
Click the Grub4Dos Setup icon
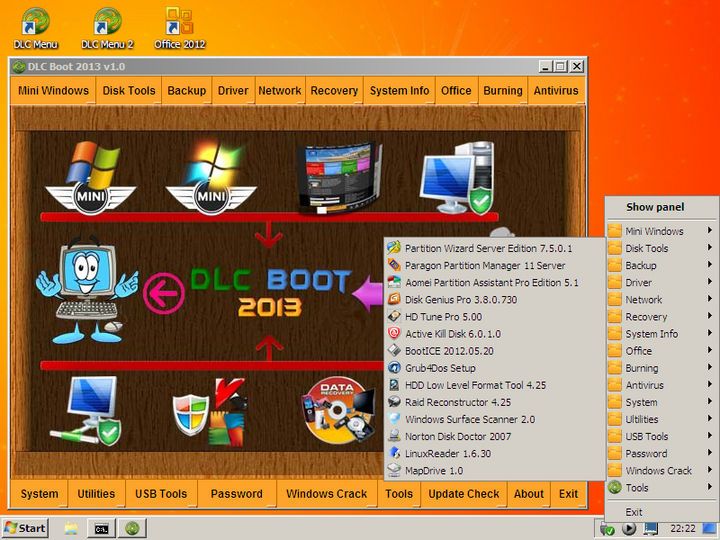(x=394, y=368)
